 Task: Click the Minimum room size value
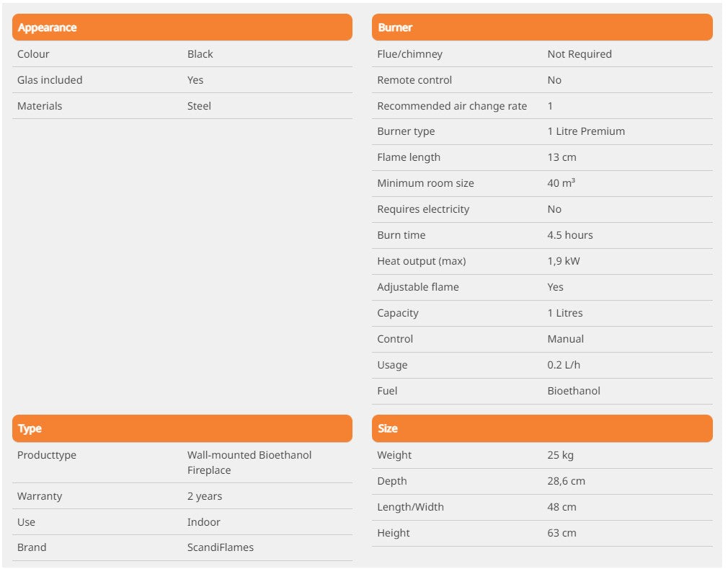[x=561, y=183]
